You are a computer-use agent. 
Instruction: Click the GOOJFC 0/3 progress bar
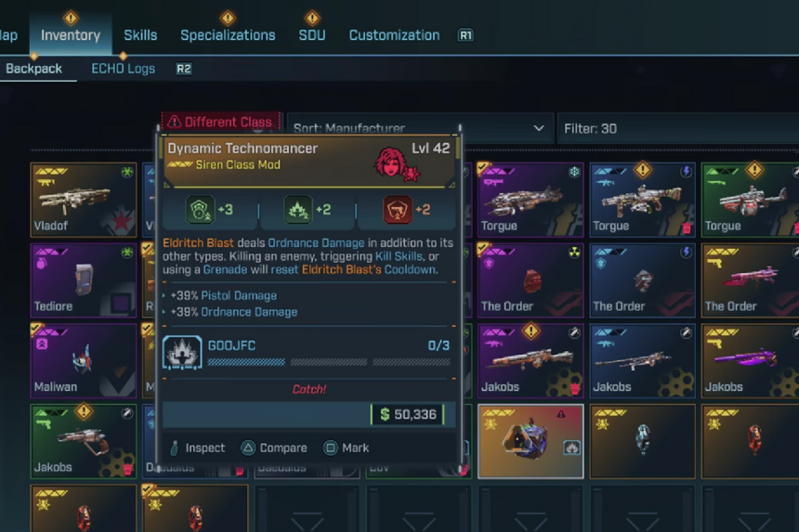(x=329, y=362)
